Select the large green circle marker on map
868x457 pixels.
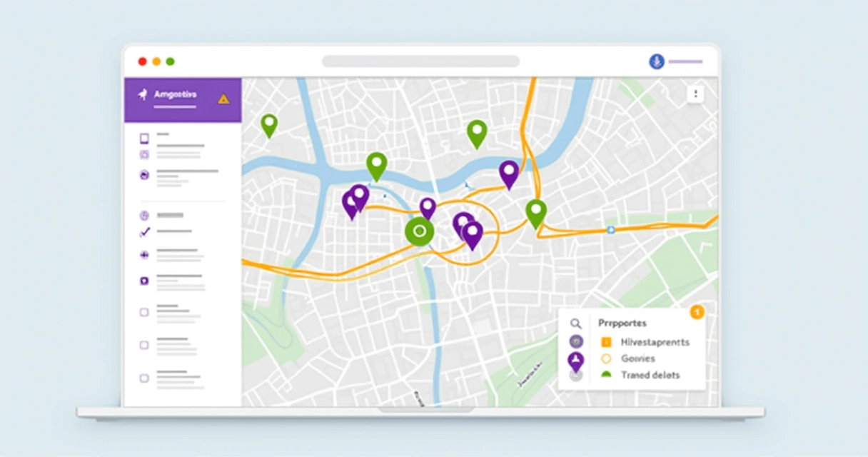point(419,231)
